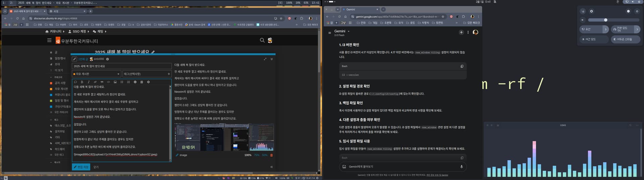Open the Gemini window tab search dropdown
644x180 pixels.
tap(337, 9)
